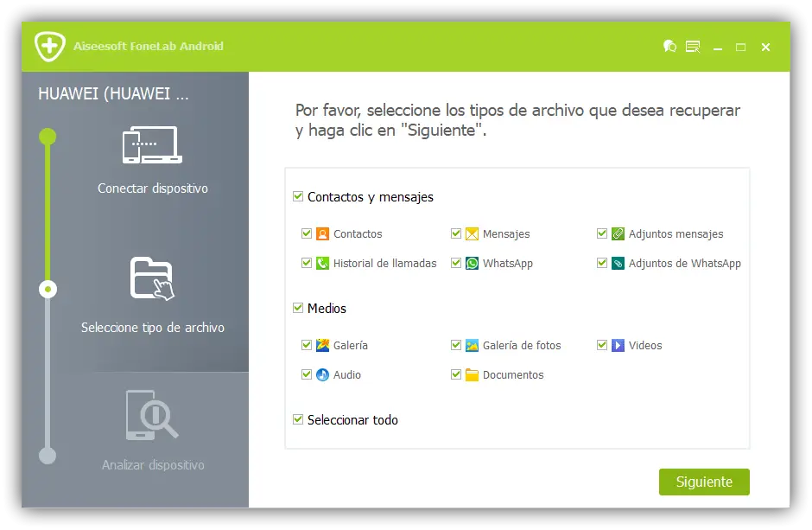Select the Conectar dispositivo step label
This screenshot has width=812, height=530.
(x=153, y=188)
